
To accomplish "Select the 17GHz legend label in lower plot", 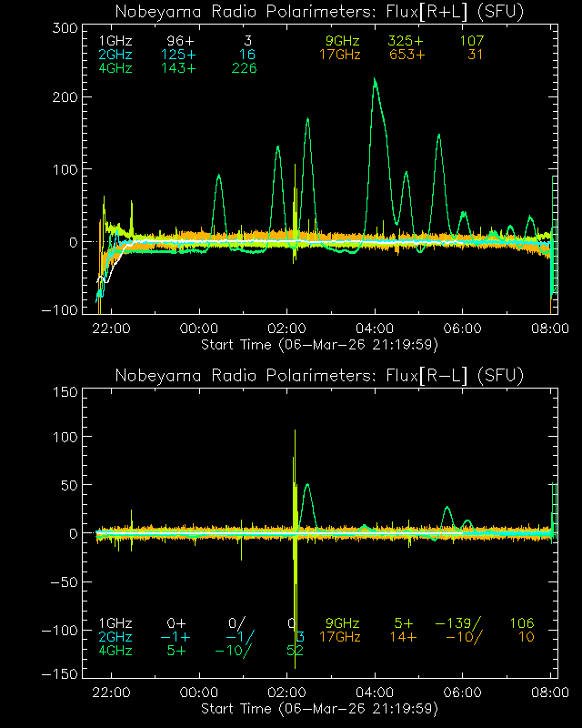I will click(x=339, y=636).
